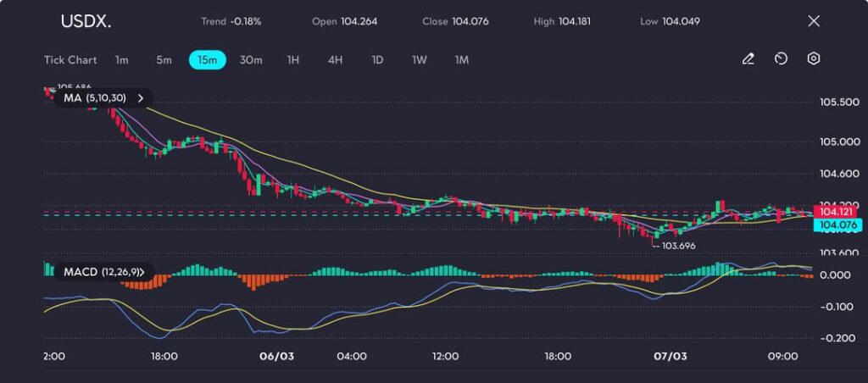Click the 104.121 red price label
The image size is (868, 383).
[837, 211]
